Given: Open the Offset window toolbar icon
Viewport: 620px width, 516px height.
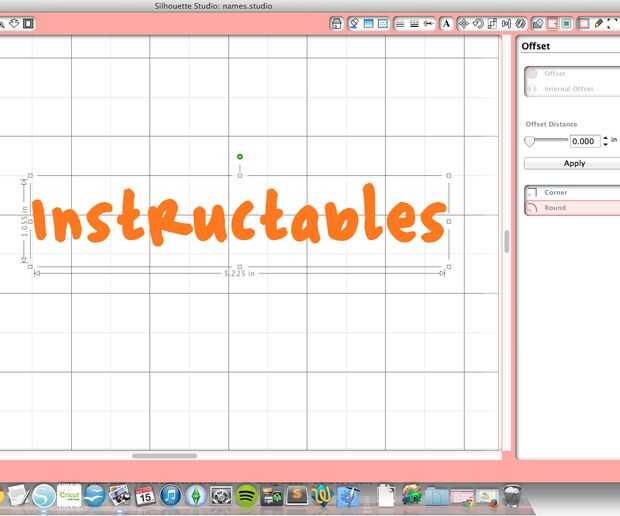Looking at the screenshot, I should pos(538,24).
